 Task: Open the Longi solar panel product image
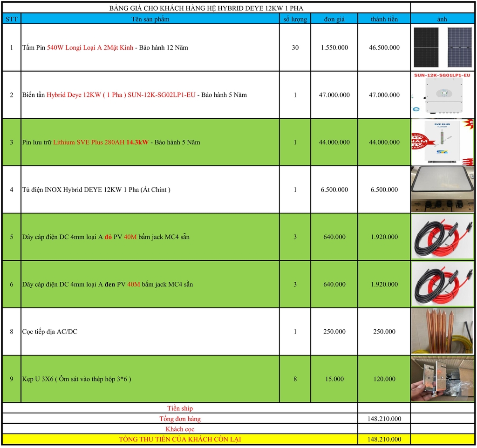(x=442, y=48)
